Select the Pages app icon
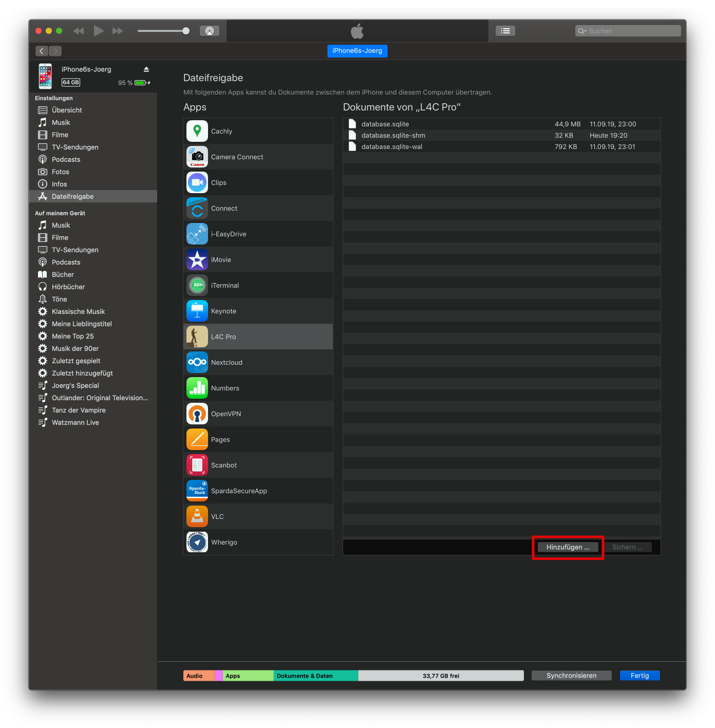This screenshot has height=728, width=715. [197, 439]
